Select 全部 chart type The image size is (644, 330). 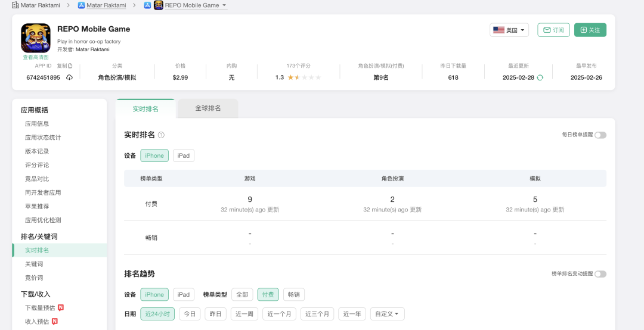pos(242,295)
